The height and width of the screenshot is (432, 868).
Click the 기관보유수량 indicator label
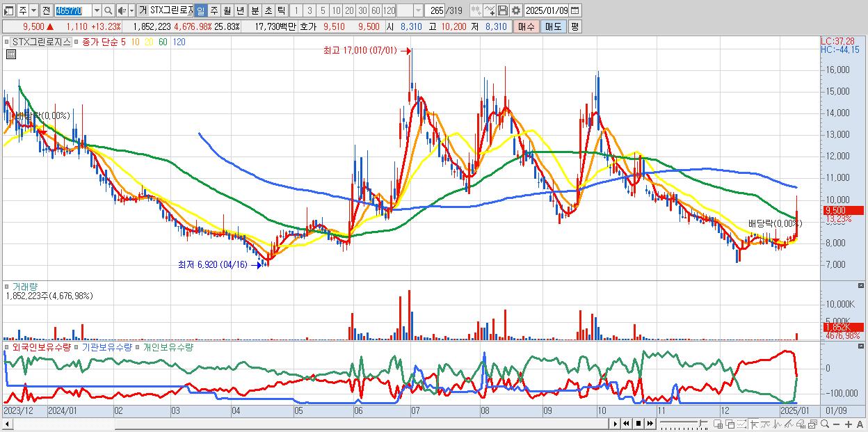coord(106,346)
